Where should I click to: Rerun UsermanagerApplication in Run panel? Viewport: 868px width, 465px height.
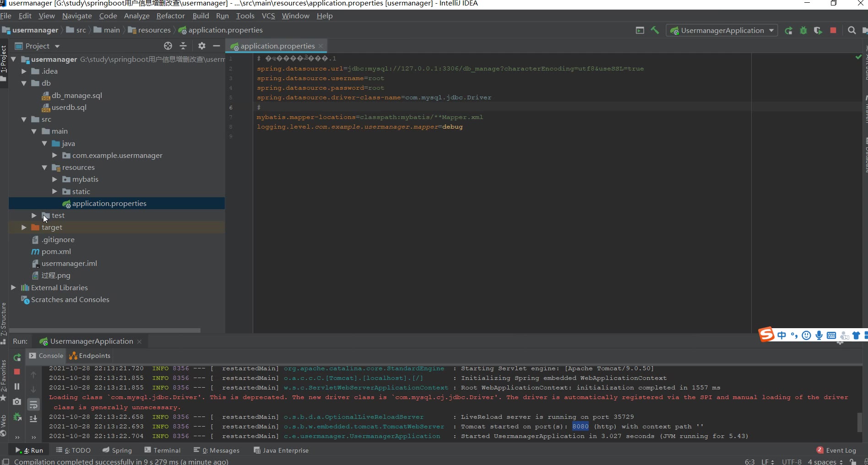(x=17, y=357)
